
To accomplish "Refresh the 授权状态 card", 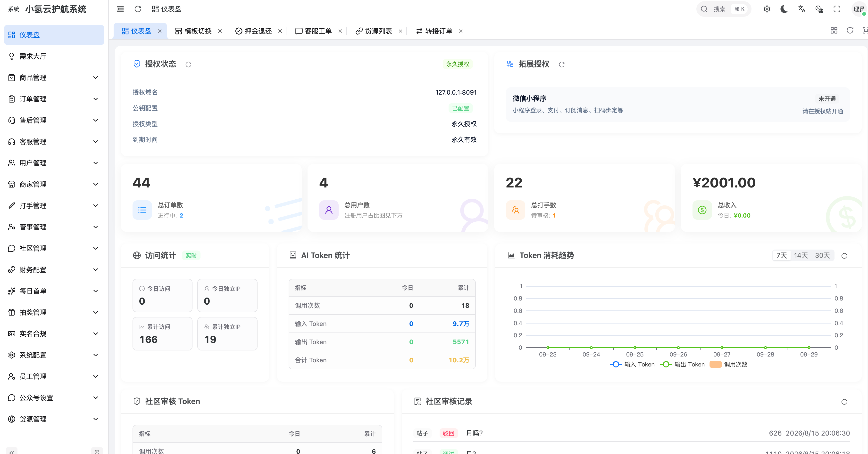I will tap(188, 65).
